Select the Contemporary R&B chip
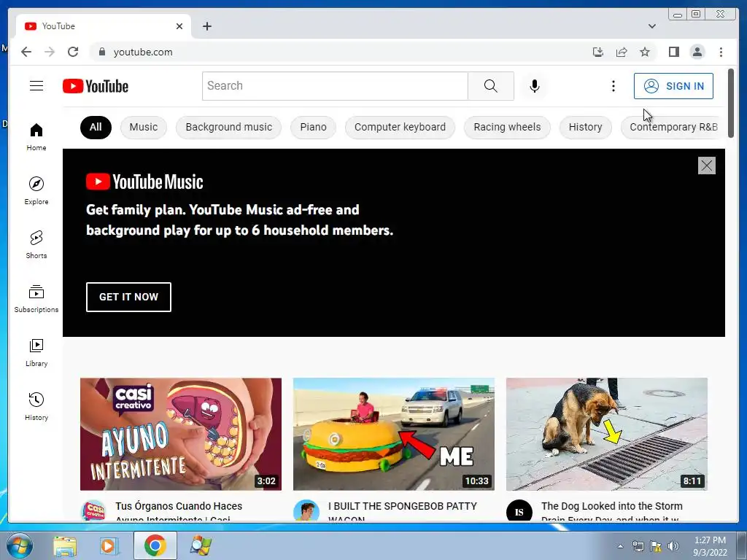Image resolution: width=747 pixels, height=560 pixels. point(673,127)
